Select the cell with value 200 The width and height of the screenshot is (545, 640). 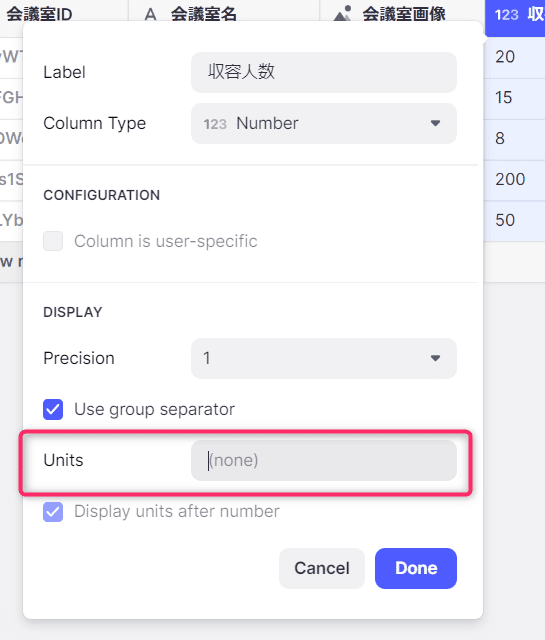point(514,180)
